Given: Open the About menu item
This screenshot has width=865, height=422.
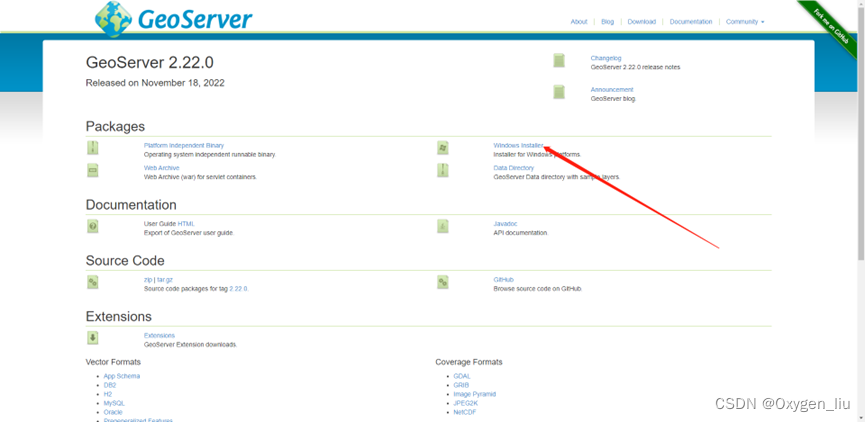Looking at the screenshot, I should tap(579, 22).
